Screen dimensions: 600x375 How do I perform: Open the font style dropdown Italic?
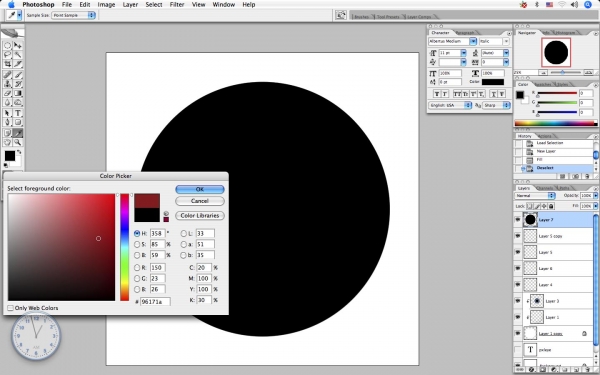(494, 41)
